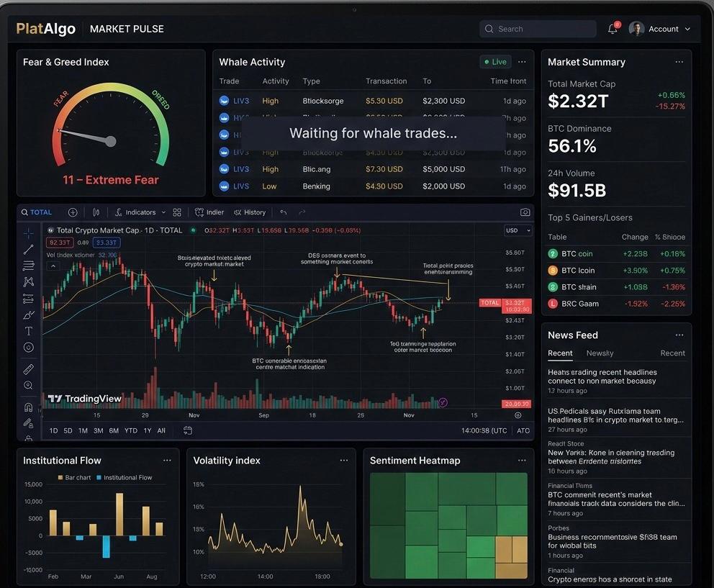
Task: Open Institutional Flow options menu
Action: 167,460
